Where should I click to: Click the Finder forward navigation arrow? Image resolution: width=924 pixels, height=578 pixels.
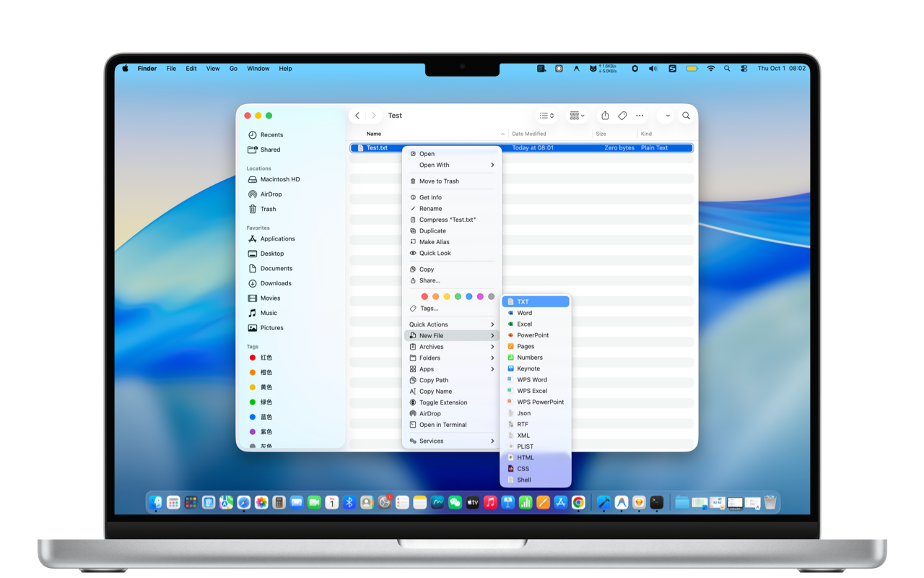(x=374, y=116)
